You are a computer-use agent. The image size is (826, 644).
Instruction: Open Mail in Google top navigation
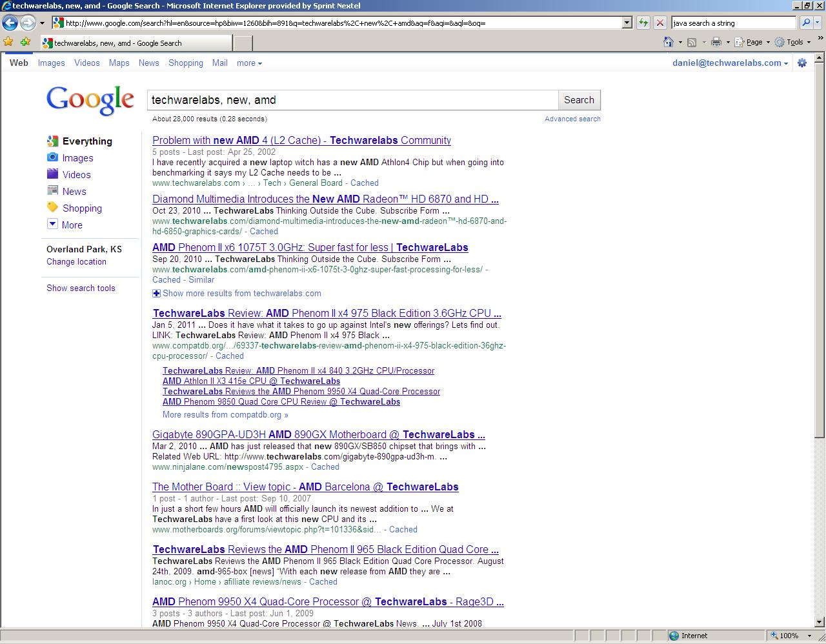click(220, 63)
